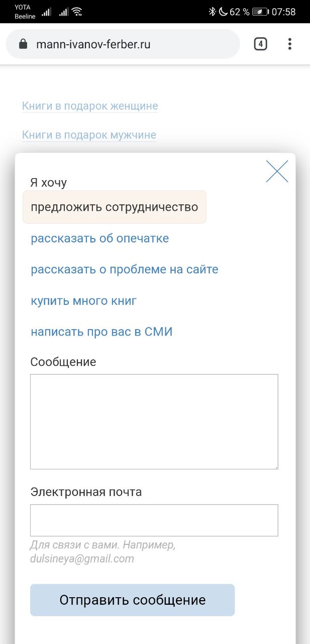This screenshot has height=644, width=310.
Task: Select option купить много книг
Action: [84, 301]
